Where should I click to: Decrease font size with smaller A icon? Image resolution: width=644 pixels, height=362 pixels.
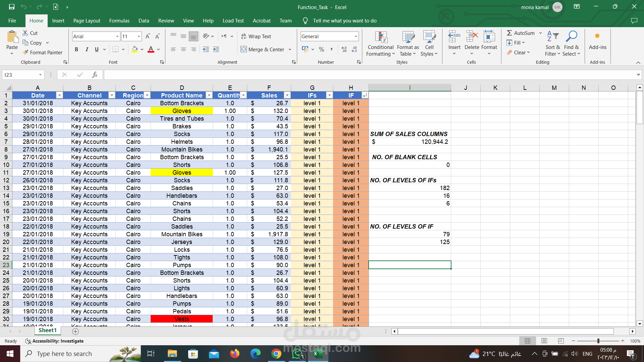(x=157, y=36)
